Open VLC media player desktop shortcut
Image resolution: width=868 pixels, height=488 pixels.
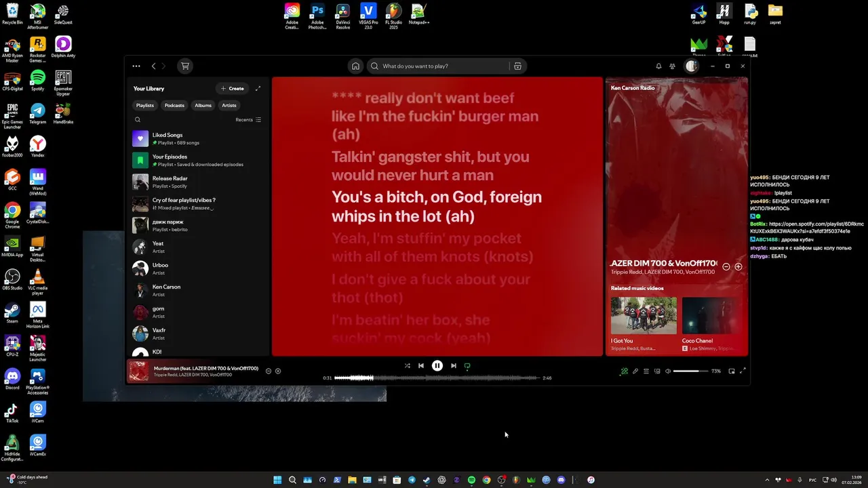38,281
